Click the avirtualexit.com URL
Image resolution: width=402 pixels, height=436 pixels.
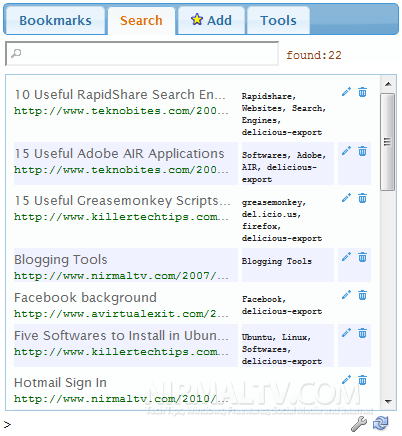(x=121, y=314)
